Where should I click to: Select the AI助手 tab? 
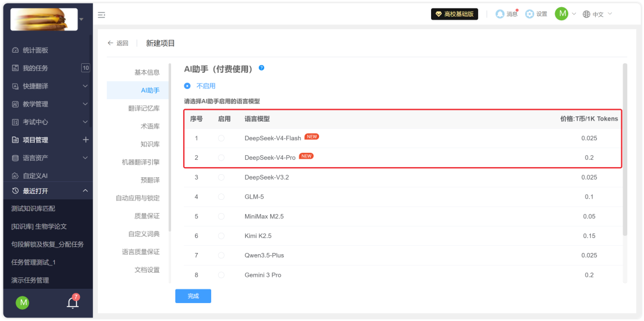(138, 90)
